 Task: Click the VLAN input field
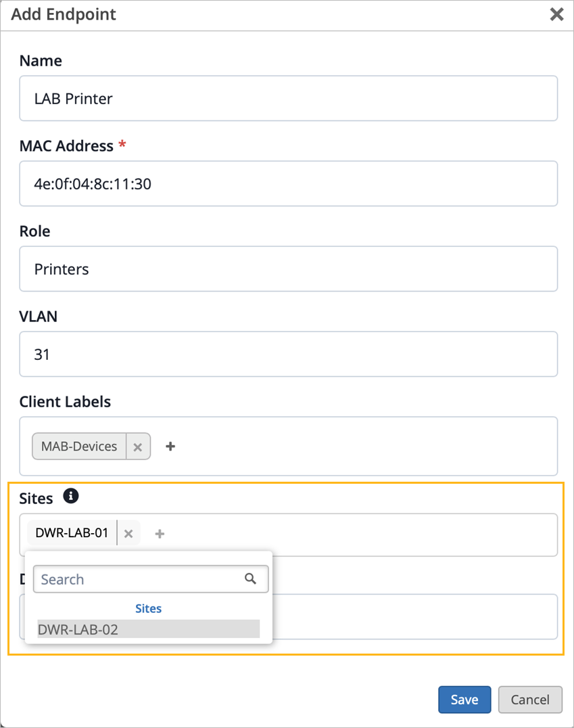[288, 354]
